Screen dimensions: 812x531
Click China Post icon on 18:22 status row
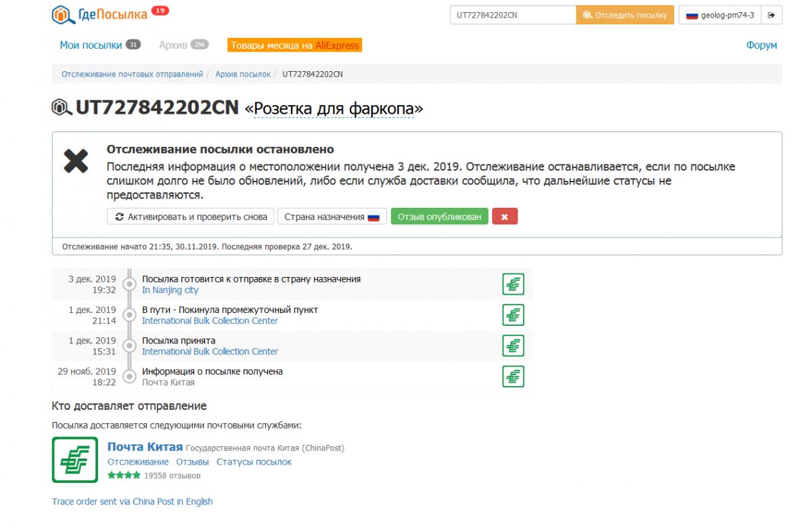point(513,377)
